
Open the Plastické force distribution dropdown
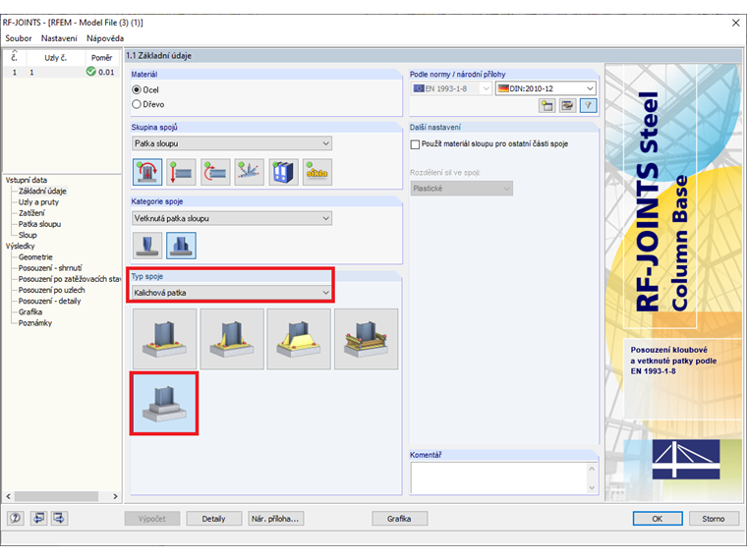tap(462, 189)
